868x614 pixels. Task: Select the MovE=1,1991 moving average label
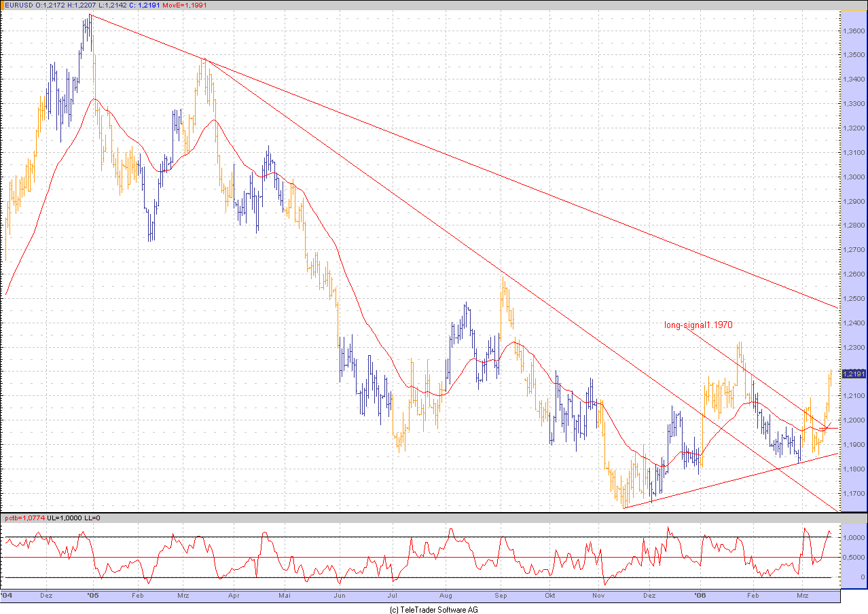point(186,5)
